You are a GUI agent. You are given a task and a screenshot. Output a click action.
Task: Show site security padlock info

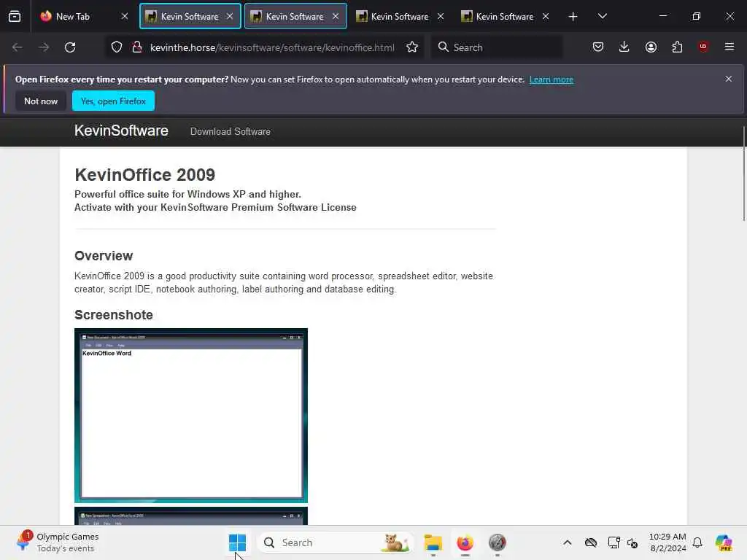tap(137, 47)
